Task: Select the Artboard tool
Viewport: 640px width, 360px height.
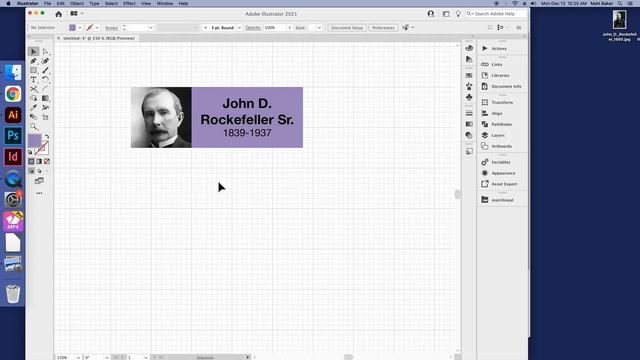Action: [x=45, y=117]
